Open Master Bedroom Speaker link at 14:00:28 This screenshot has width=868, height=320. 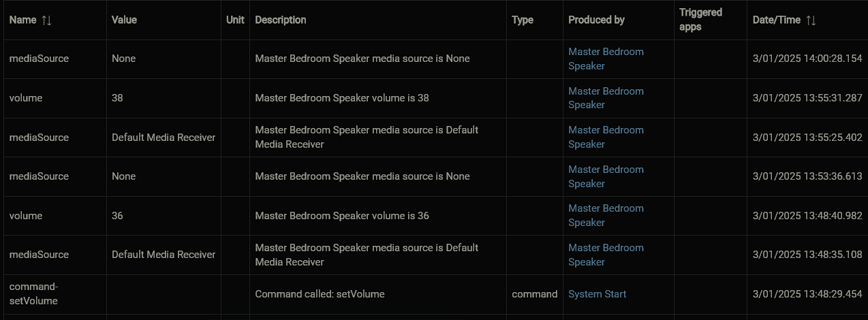(x=606, y=59)
